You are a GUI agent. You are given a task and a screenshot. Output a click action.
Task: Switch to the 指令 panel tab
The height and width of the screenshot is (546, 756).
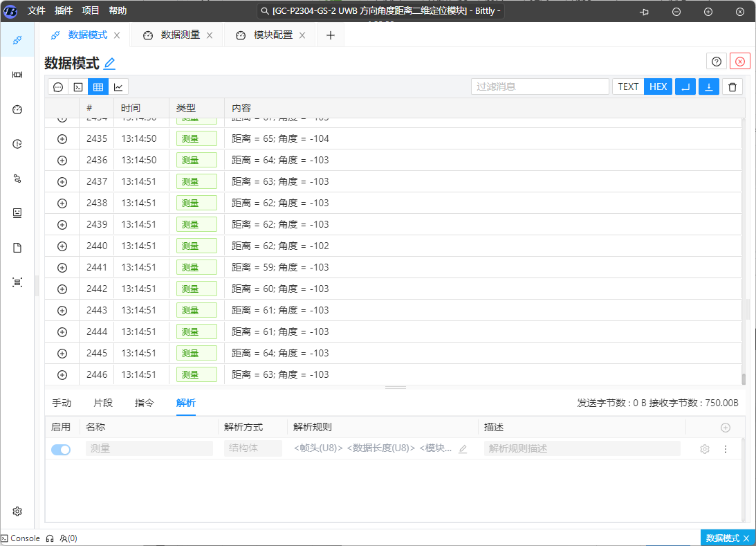pos(145,403)
